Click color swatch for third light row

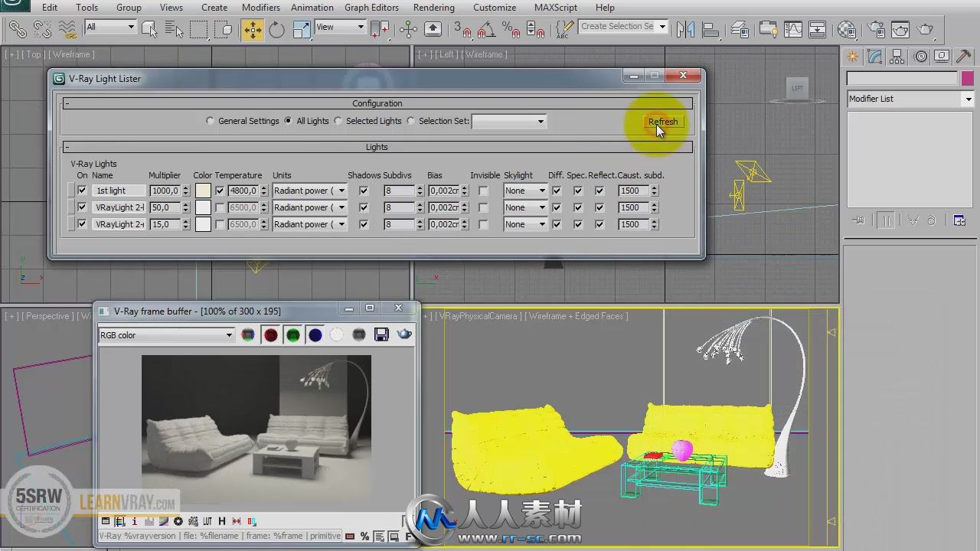tap(203, 224)
